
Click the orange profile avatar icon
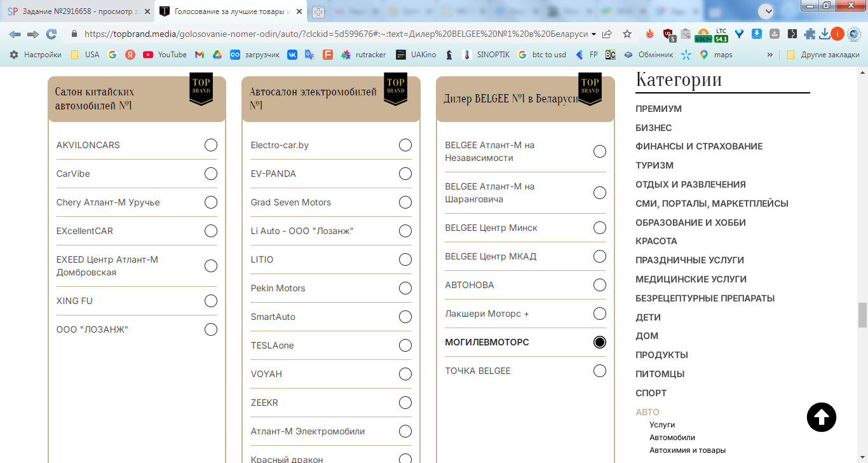click(x=837, y=34)
